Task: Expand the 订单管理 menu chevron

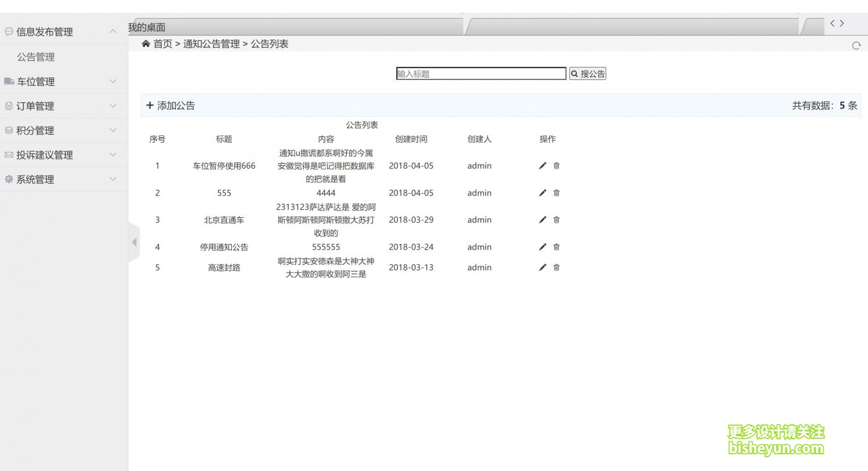Action: (x=113, y=106)
